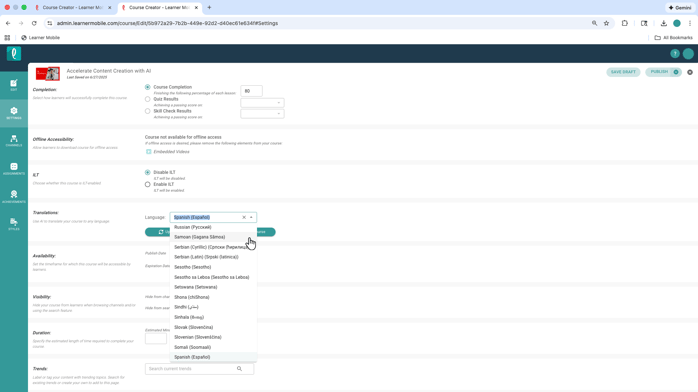Screen dimensions: 698x392
Task: Choose Sinhala language option
Action: pyautogui.click(x=213, y=317)
